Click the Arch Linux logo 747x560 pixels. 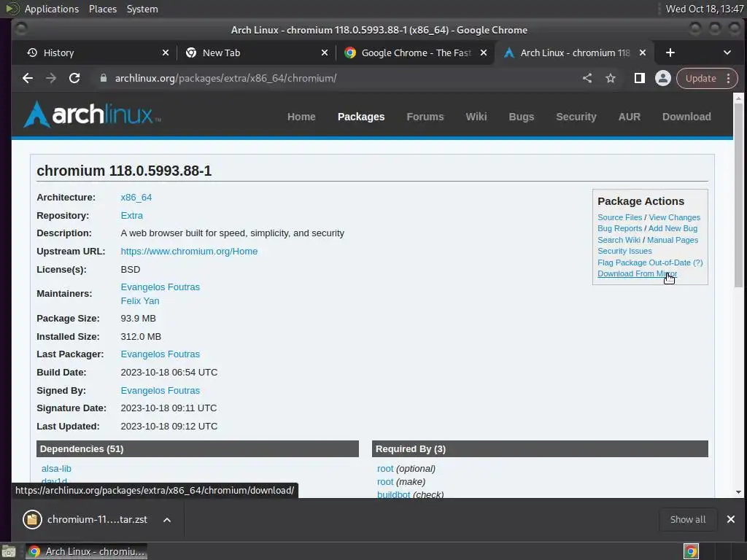point(92,114)
